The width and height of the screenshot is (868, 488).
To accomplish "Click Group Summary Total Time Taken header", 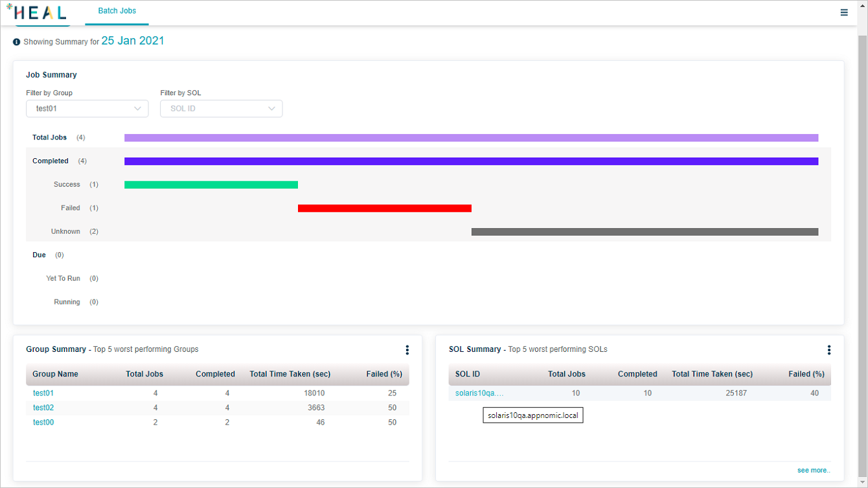I will click(290, 374).
